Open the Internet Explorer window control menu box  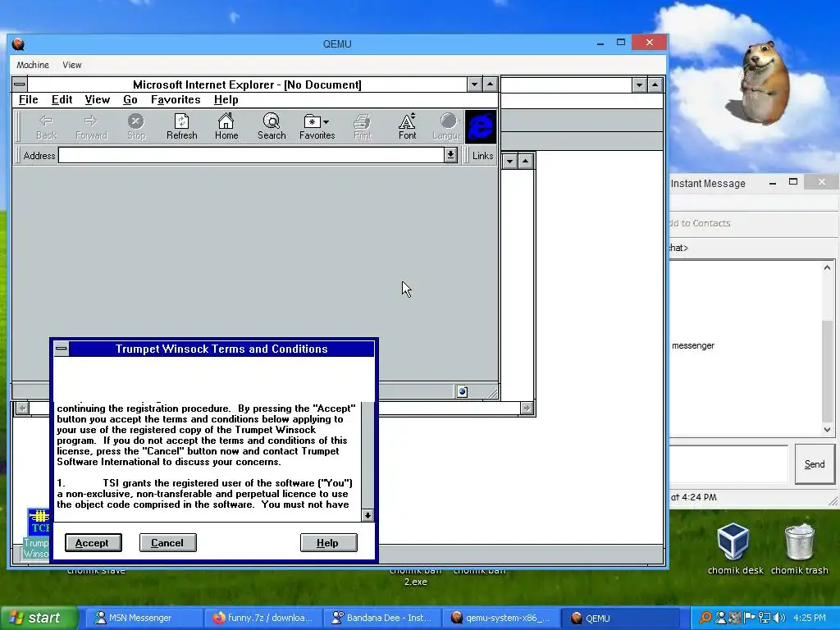pyautogui.click(x=20, y=84)
